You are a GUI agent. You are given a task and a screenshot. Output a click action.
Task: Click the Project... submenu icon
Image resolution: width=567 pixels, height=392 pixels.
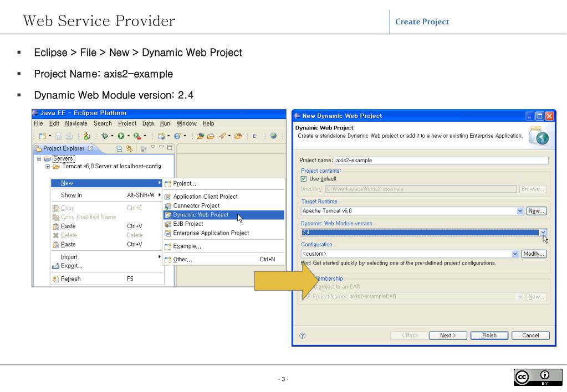click(167, 183)
